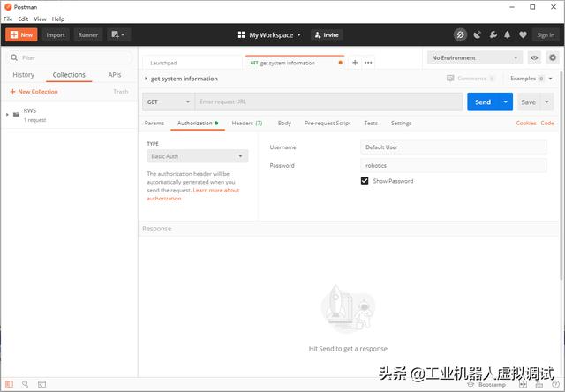565x392 pixels.
Task: Click the sync status icon
Action: click(460, 35)
